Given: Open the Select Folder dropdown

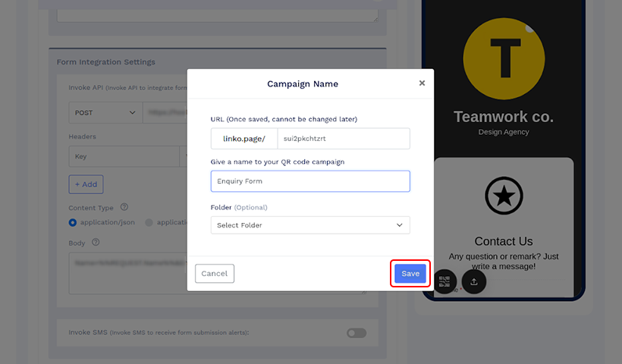Looking at the screenshot, I should click(x=310, y=225).
